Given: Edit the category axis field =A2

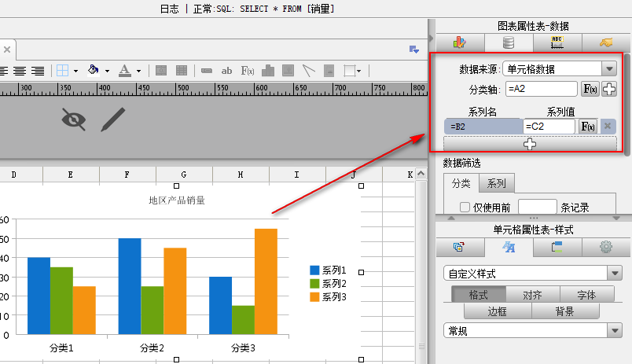Looking at the screenshot, I should point(542,89).
